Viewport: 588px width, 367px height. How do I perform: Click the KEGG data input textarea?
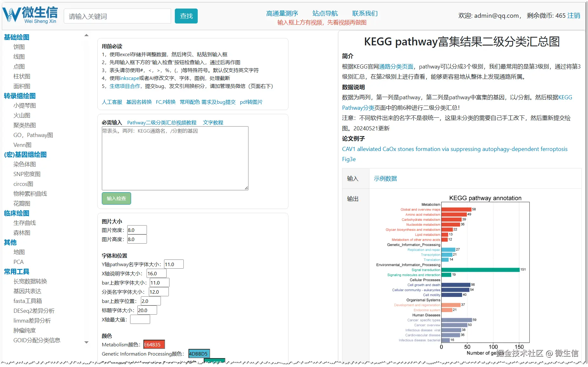click(x=175, y=158)
